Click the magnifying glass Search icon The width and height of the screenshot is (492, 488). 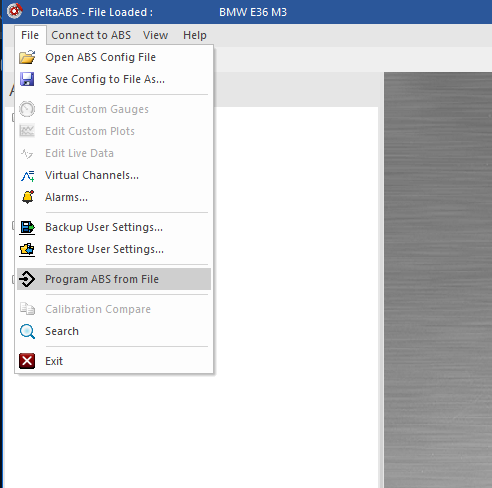tap(27, 331)
